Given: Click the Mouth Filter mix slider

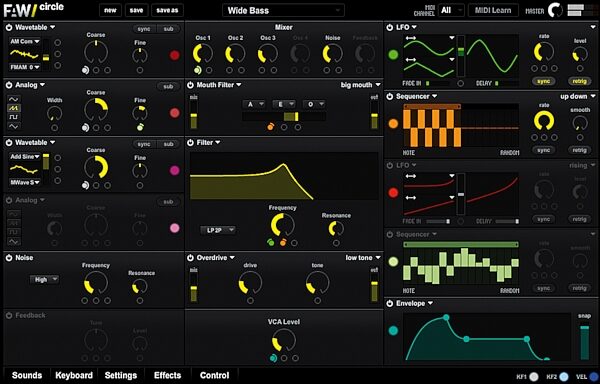Looking at the screenshot, I should (194, 115).
